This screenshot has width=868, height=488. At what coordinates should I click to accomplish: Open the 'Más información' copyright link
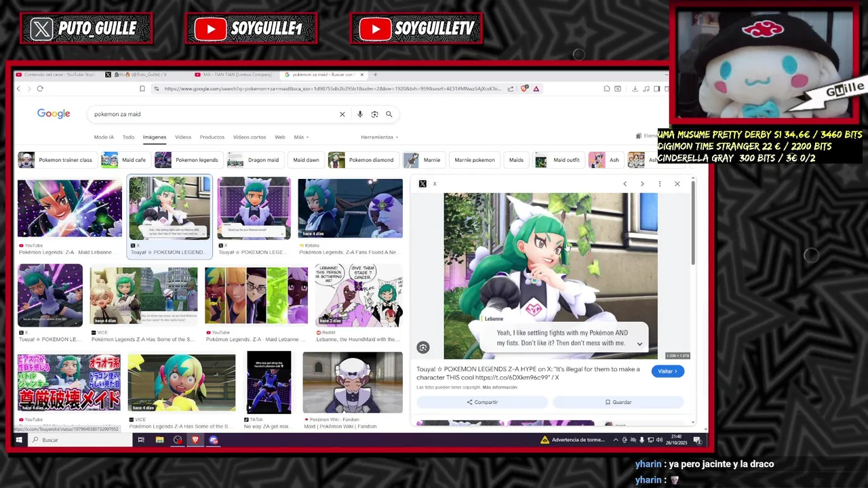click(x=500, y=388)
